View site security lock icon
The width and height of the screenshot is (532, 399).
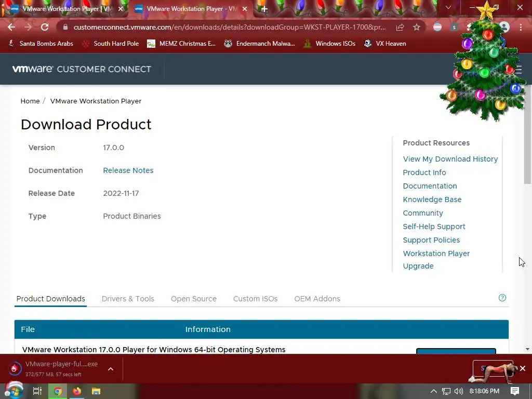point(65,27)
